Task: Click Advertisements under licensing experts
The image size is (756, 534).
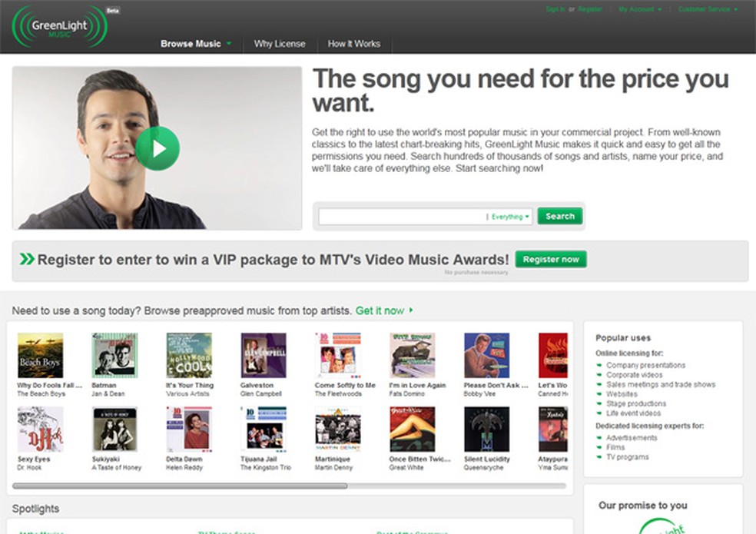Action: [x=632, y=438]
